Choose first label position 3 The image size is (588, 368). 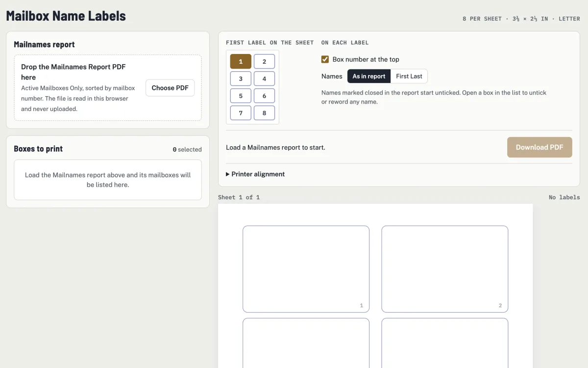241,79
